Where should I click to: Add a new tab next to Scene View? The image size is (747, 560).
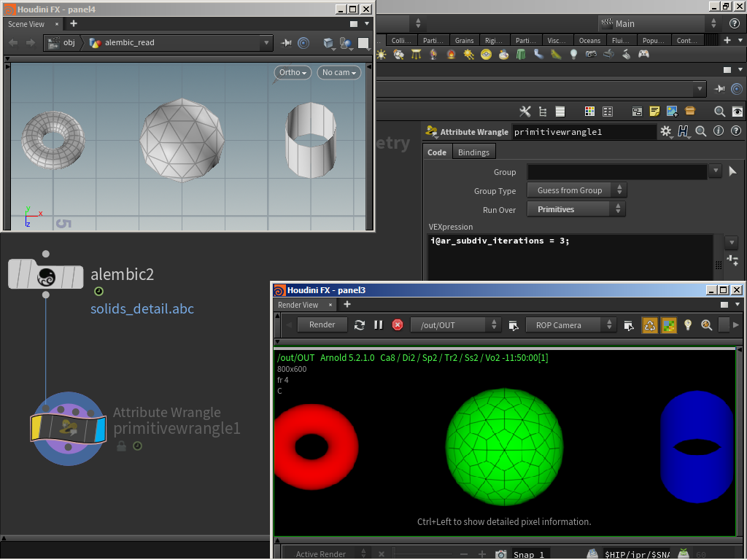pyautogui.click(x=74, y=23)
